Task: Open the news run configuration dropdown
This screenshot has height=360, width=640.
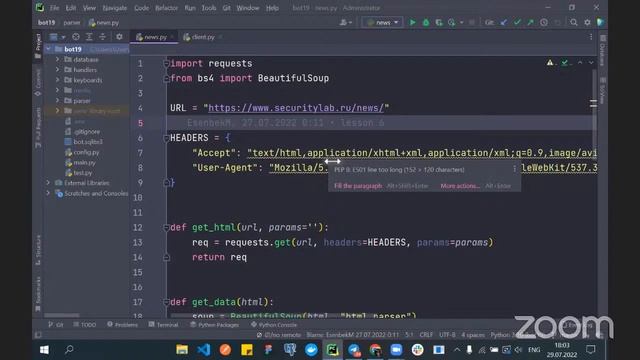Action: pos(382,22)
